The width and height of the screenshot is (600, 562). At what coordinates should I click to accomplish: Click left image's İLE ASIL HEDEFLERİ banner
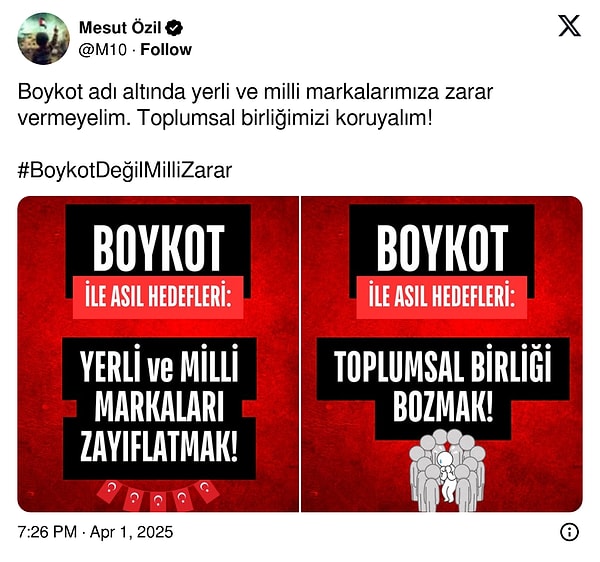point(158,297)
